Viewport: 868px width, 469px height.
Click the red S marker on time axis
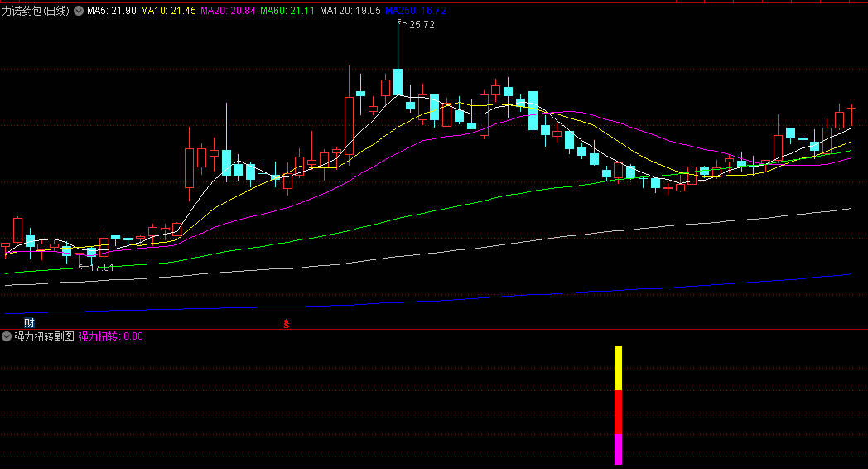click(x=287, y=323)
